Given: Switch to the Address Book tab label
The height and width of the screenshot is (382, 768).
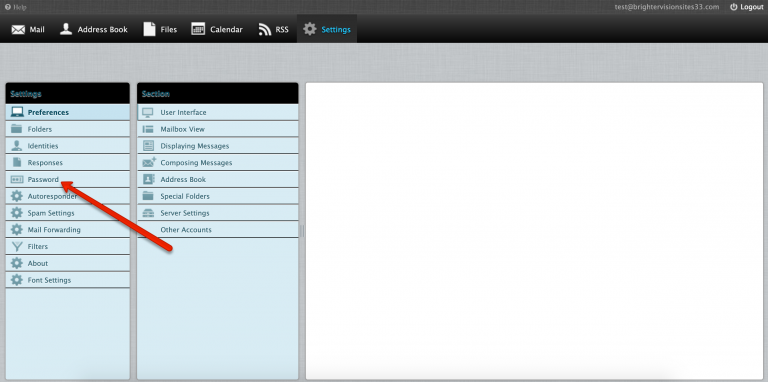Looking at the screenshot, I should (102, 29).
